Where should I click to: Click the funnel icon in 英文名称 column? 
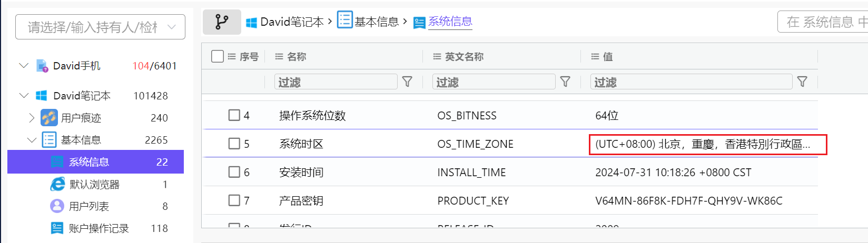click(x=565, y=82)
